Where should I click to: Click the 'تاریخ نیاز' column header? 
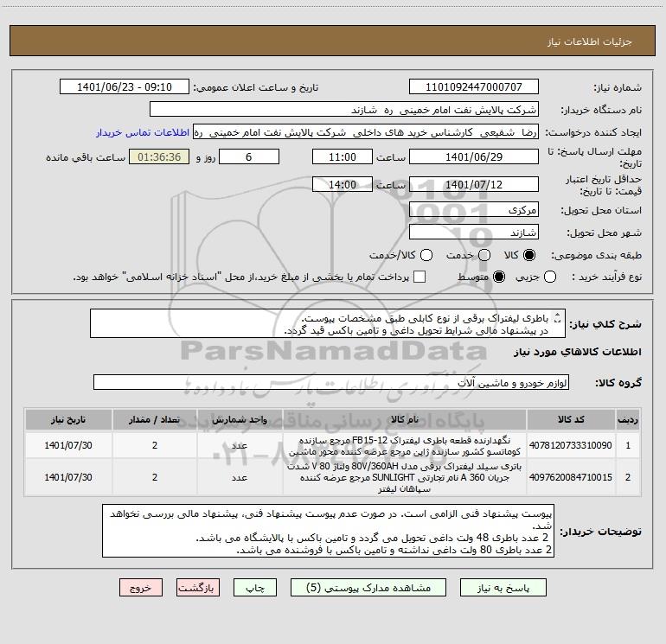[68, 419]
